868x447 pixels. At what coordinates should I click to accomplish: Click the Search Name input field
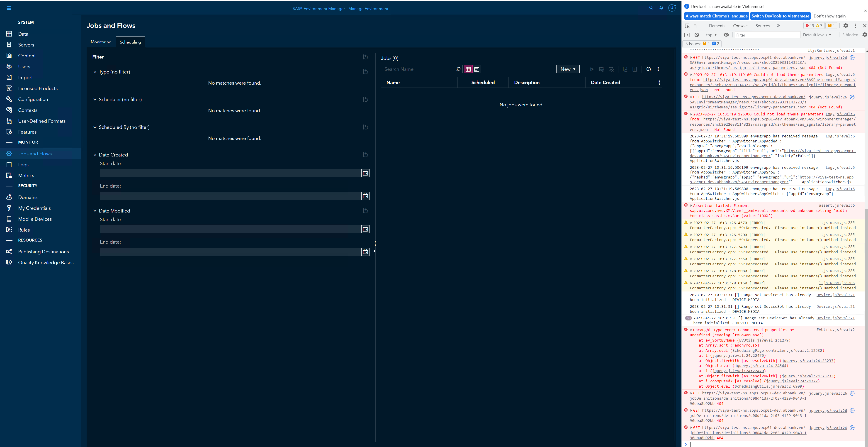pyautogui.click(x=418, y=69)
